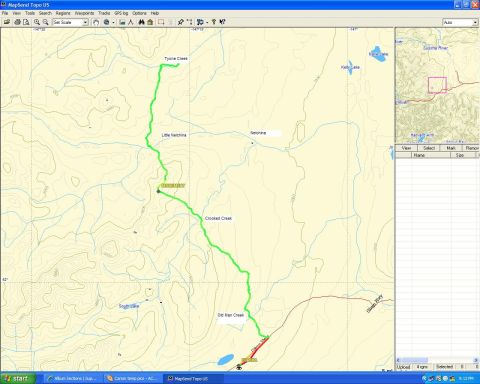Open the Search menu

click(x=45, y=13)
